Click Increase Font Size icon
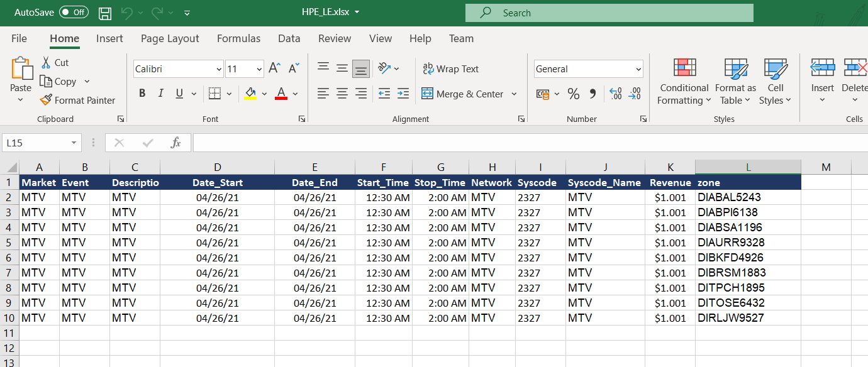Viewport: 868px width, 367px height. 274,68
